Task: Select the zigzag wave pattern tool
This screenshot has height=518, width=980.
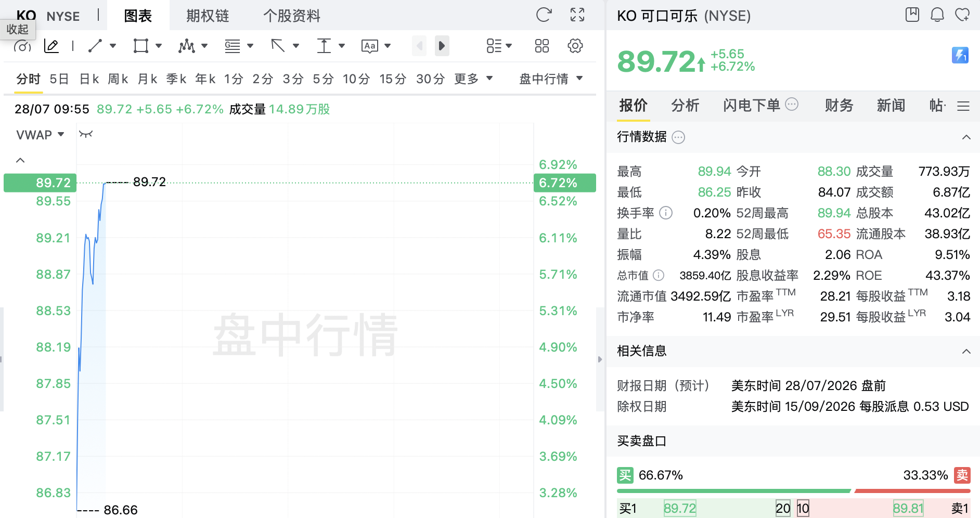Action: click(x=186, y=46)
